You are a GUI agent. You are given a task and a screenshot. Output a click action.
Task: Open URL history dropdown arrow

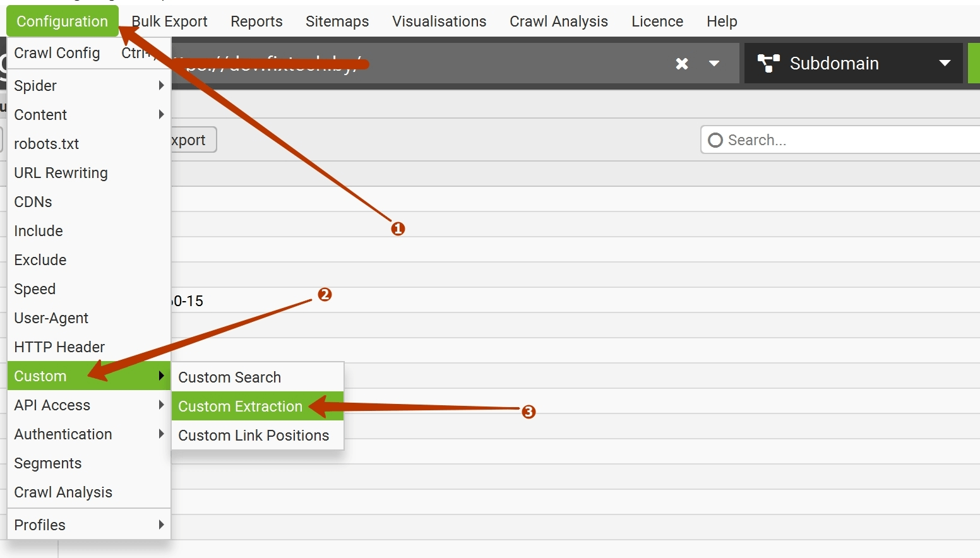pos(714,64)
